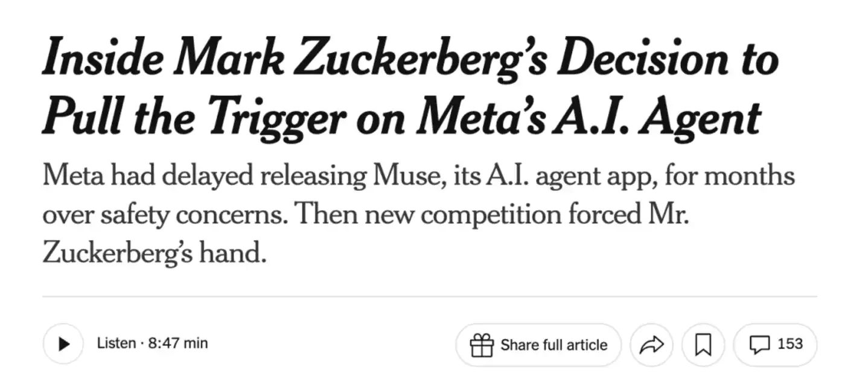Click the word "Listen" beside the play button

(116, 343)
